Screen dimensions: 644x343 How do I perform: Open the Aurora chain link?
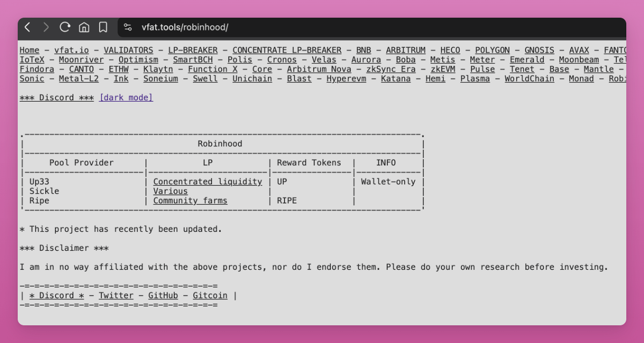[366, 60]
